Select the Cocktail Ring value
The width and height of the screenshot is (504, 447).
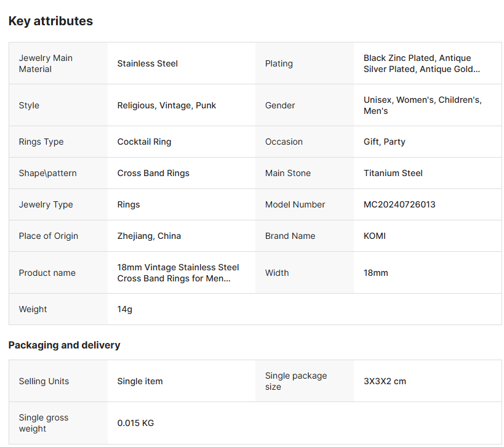[144, 142]
